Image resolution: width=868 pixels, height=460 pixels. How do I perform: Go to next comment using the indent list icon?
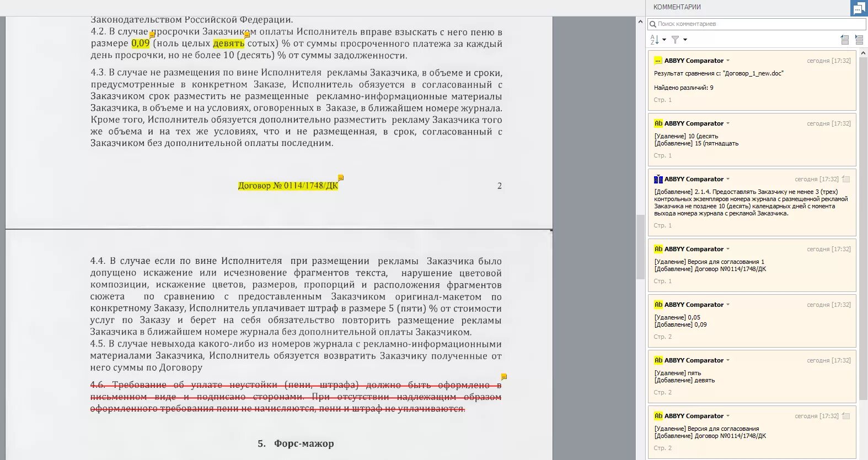859,40
